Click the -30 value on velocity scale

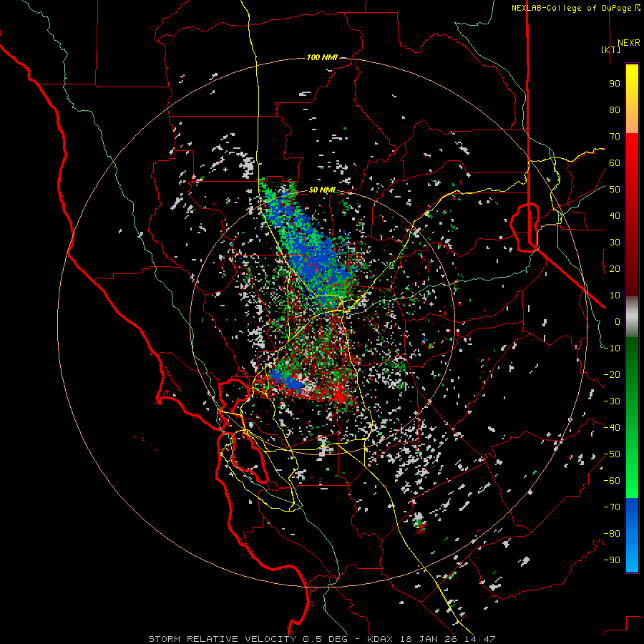(x=612, y=401)
